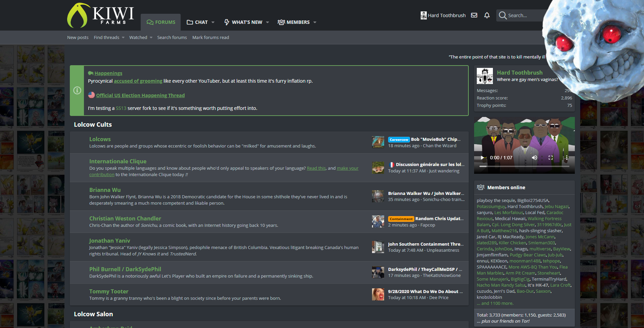Screen dimensions: 644x328
Task: Click Lolcows latest post avatar
Action: (x=378, y=142)
